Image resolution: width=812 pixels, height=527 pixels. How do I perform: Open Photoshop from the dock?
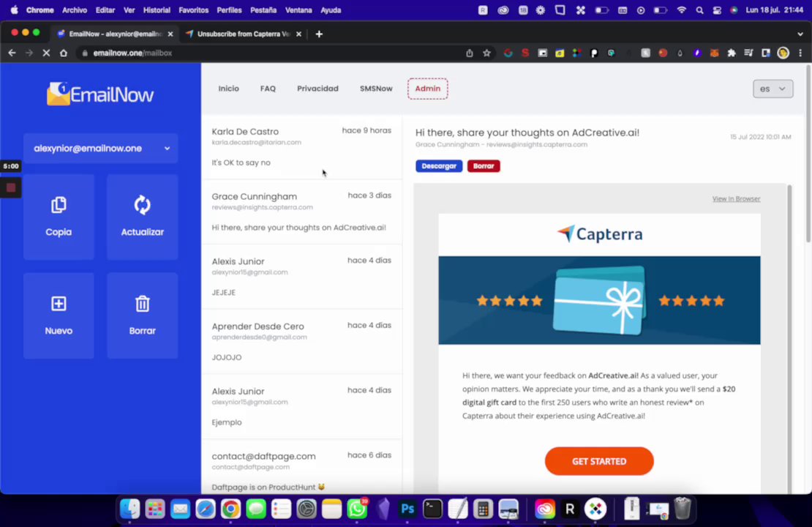pyautogui.click(x=407, y=509)
